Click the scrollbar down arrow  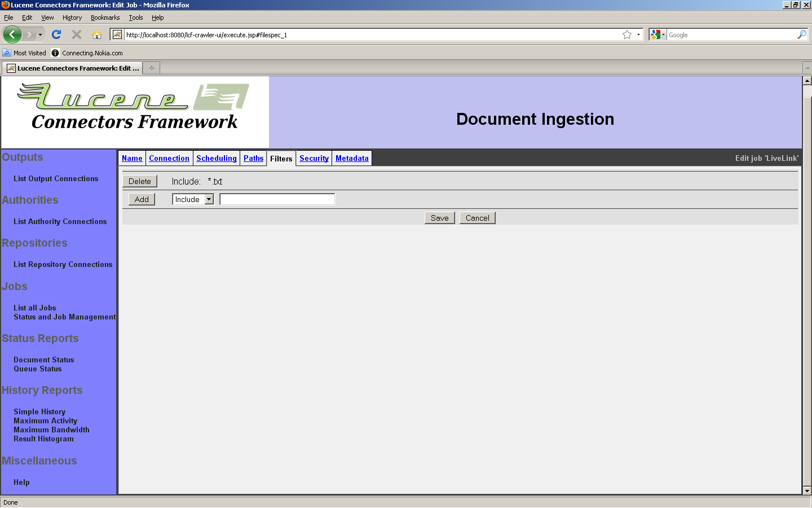(807, 491)
